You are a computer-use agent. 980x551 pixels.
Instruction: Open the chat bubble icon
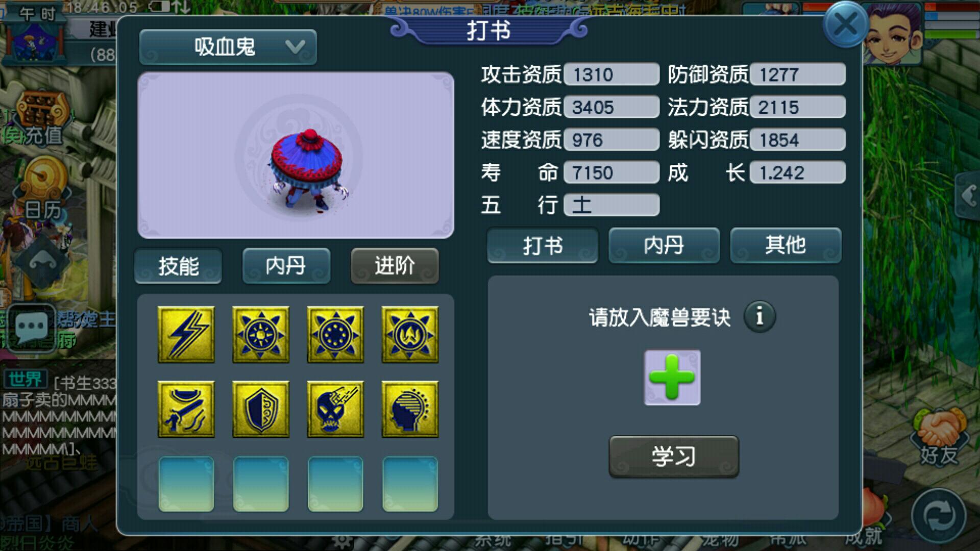(32, 327)
